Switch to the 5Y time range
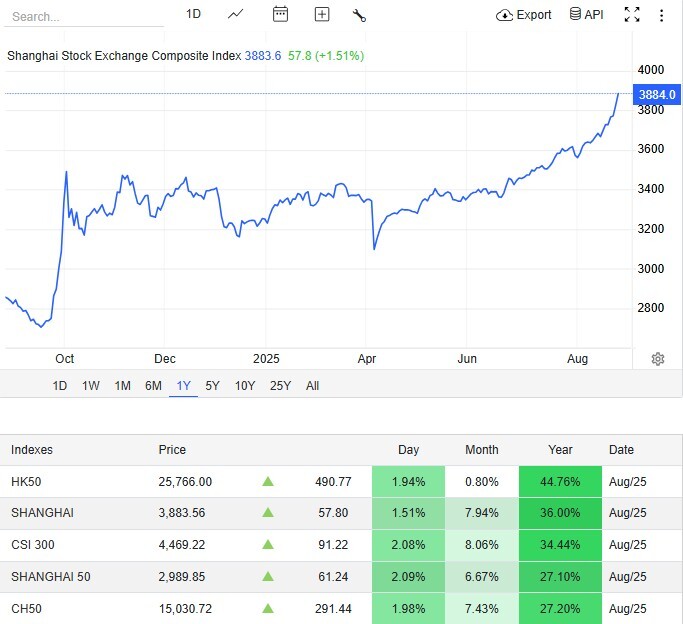 click(212, 386)
